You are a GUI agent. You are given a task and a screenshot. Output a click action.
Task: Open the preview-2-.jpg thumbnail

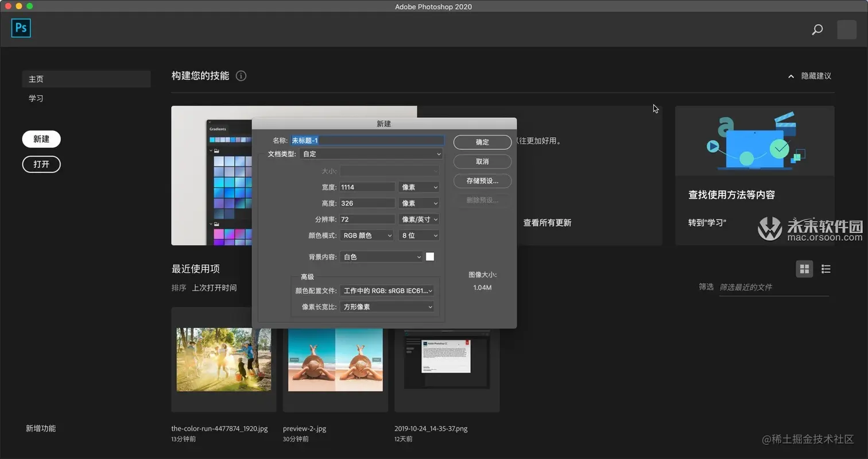pos(335,360)
